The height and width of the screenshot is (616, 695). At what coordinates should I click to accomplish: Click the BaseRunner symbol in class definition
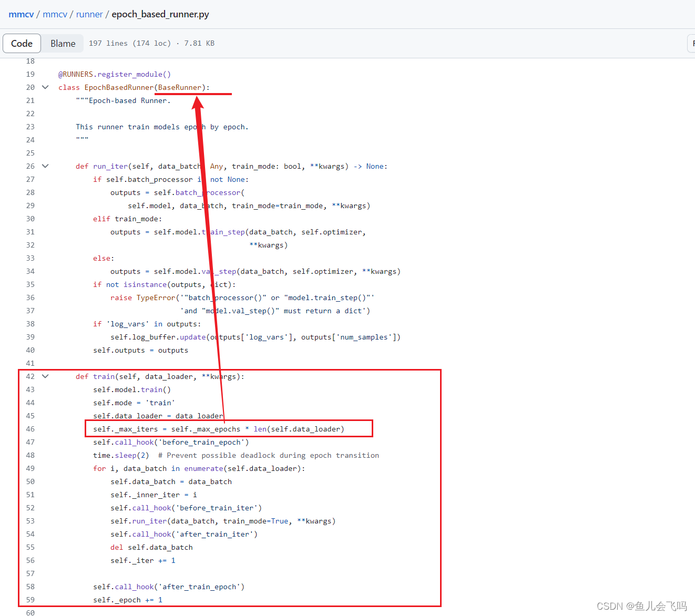(180, 87)
